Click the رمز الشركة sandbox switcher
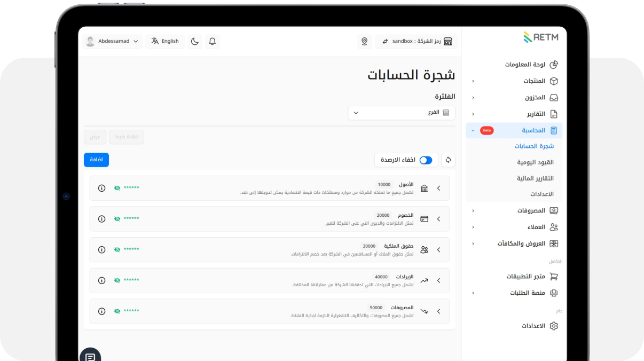 click(x=417, y=42)
